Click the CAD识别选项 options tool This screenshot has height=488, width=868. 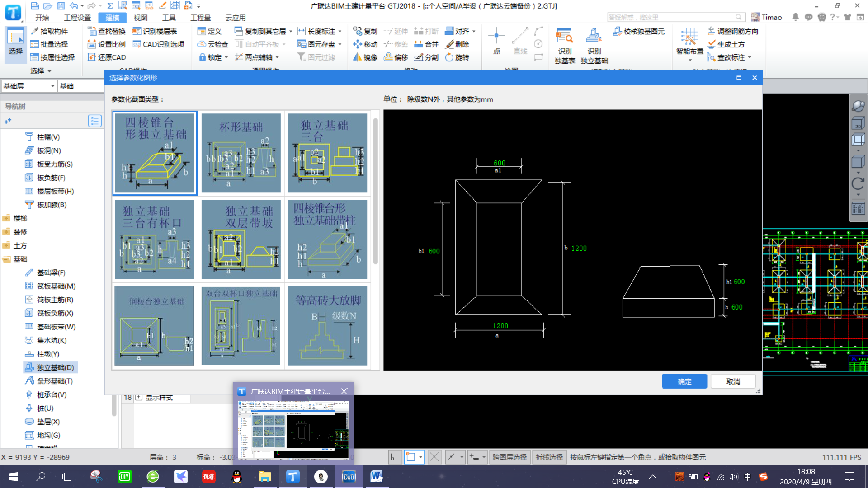click(x=158, y=44)
